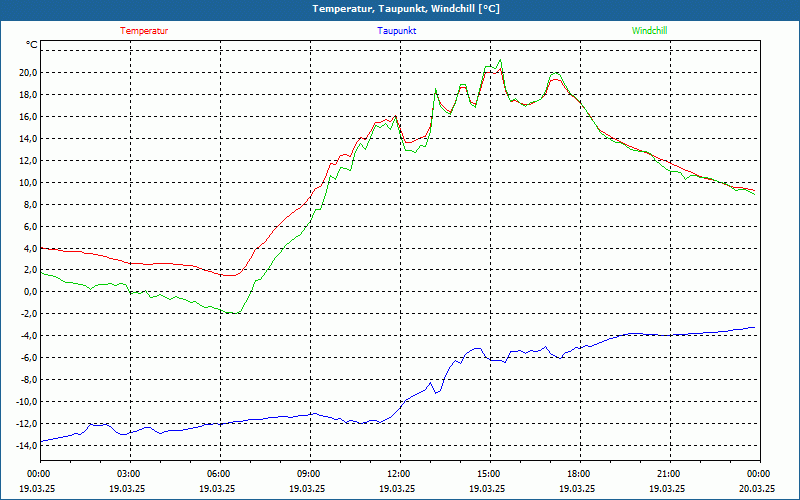
Task: Click the chart title in the header bar
Action: [x=400, y=9]
